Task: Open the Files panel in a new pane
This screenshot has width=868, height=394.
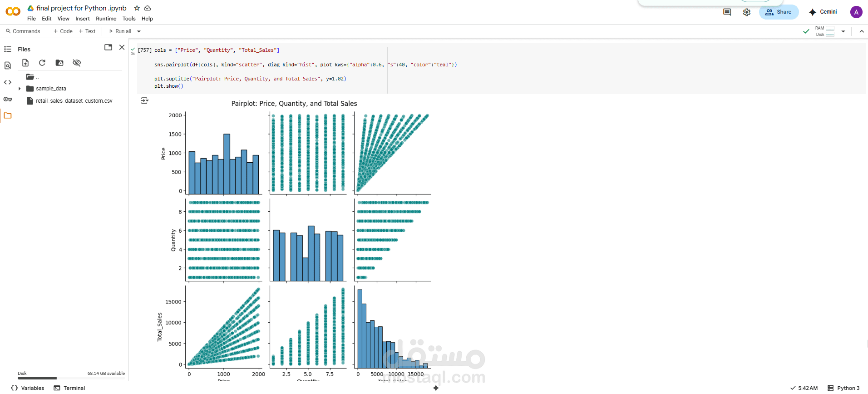Action: pos(108,47)
